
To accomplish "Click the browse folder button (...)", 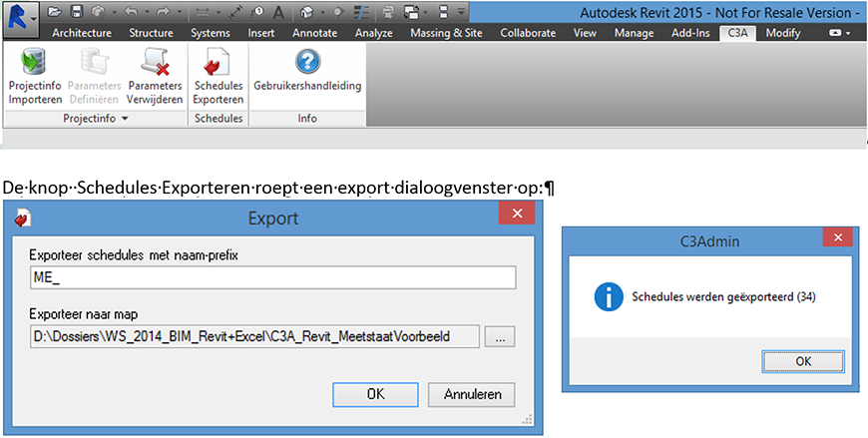I will [x=500, y=336].
